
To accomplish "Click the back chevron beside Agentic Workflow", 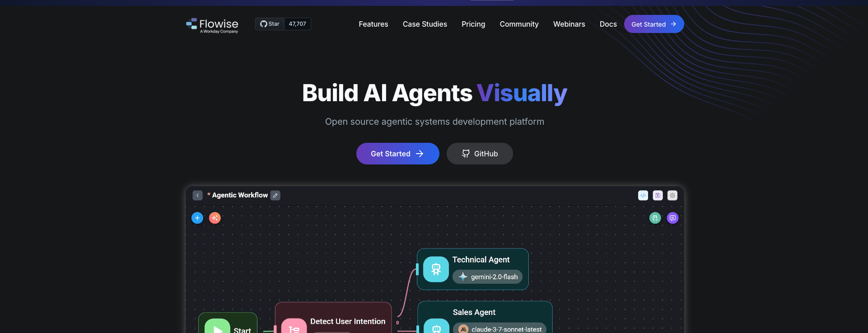I will (197, 195).
